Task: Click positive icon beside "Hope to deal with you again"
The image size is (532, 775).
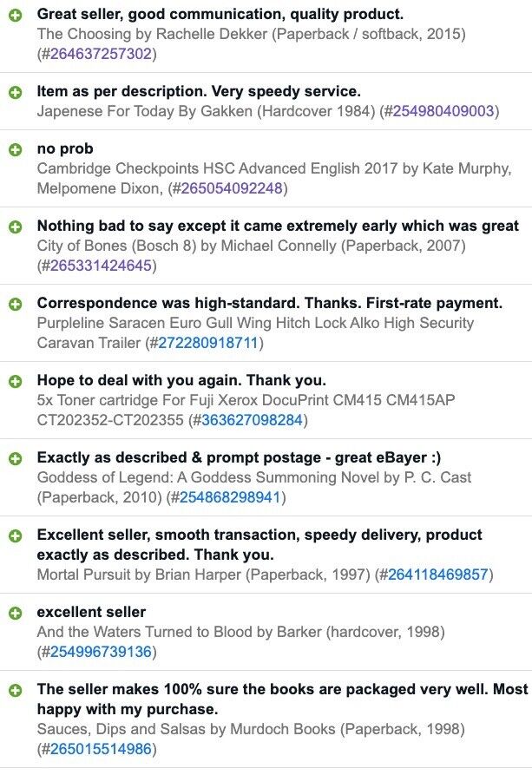Action: pyautogui.click(x=16, y=381)
